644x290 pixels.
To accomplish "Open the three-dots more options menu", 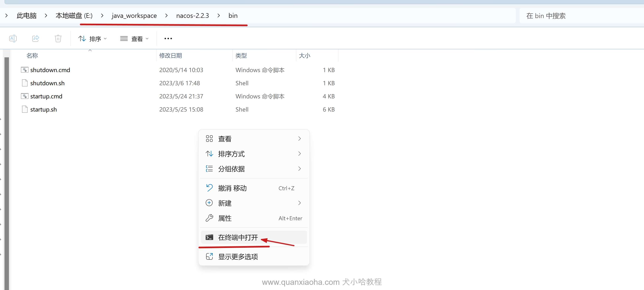I will coord(168,39).
